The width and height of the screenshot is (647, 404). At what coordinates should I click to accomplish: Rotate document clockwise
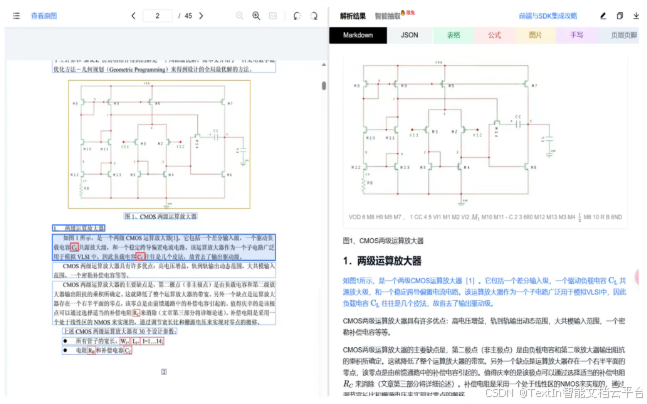(x=314, y=16)
